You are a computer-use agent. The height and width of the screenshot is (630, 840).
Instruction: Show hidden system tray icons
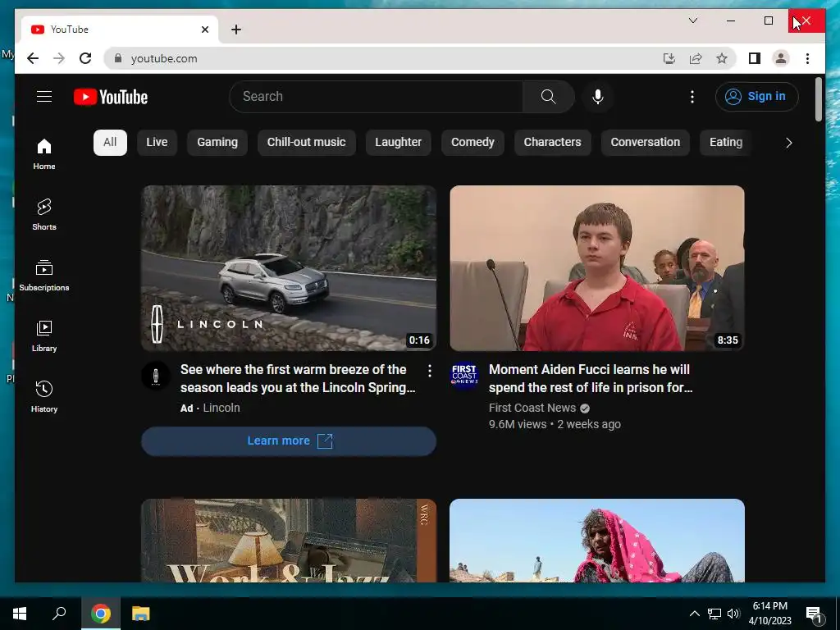point(694,614)
